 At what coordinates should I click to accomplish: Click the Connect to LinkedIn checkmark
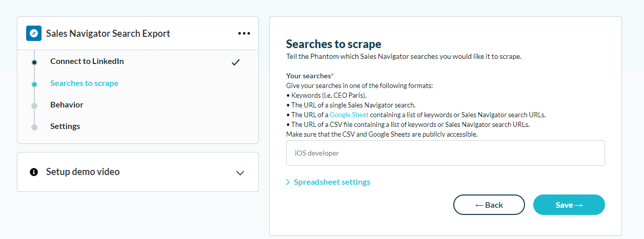[235, 62]
